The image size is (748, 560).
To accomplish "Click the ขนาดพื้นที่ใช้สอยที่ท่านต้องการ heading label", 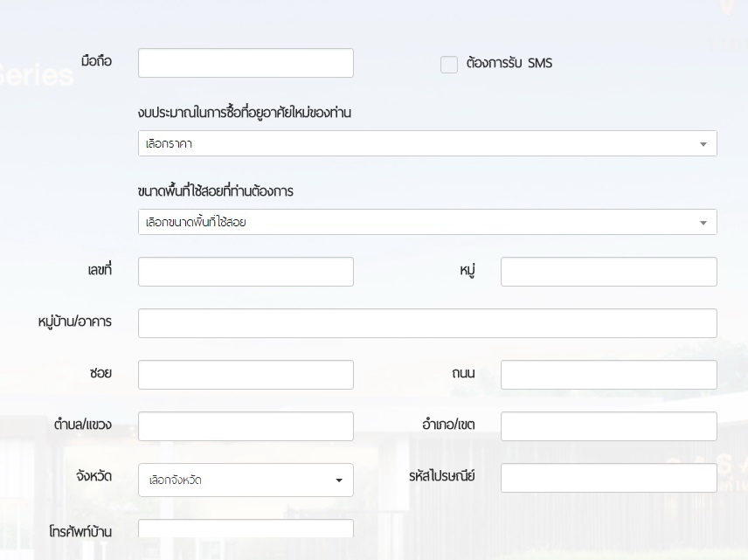I will point(216,191).
